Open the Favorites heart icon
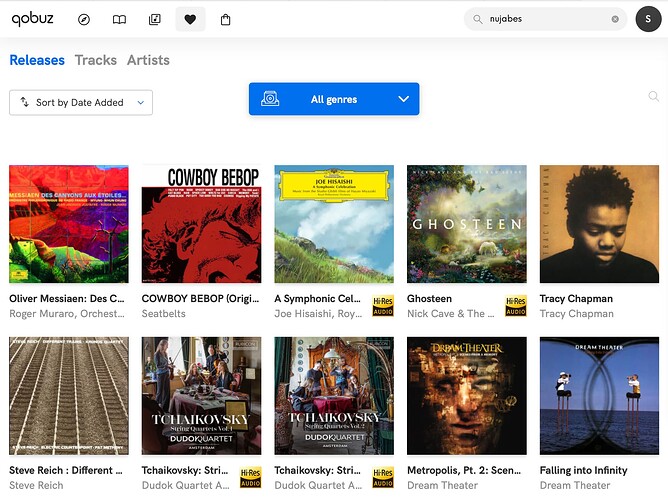The width and height of the screenshot is (668, 500). pyautogui.click(x=190, y=20)
